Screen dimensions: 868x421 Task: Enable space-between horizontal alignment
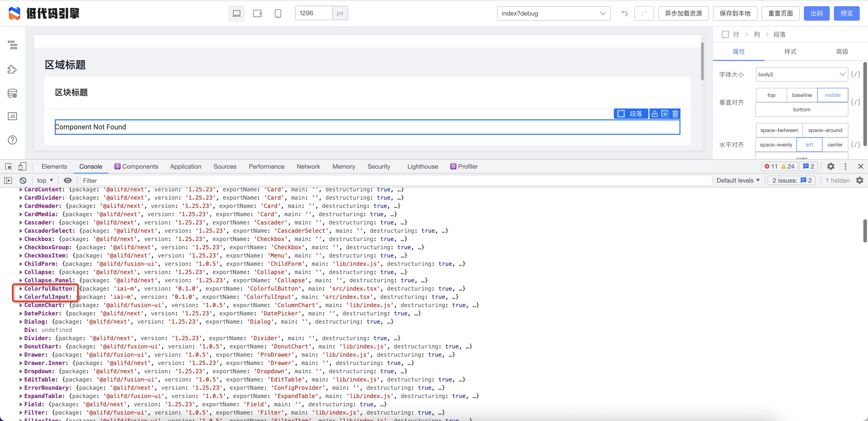point(779,130)
